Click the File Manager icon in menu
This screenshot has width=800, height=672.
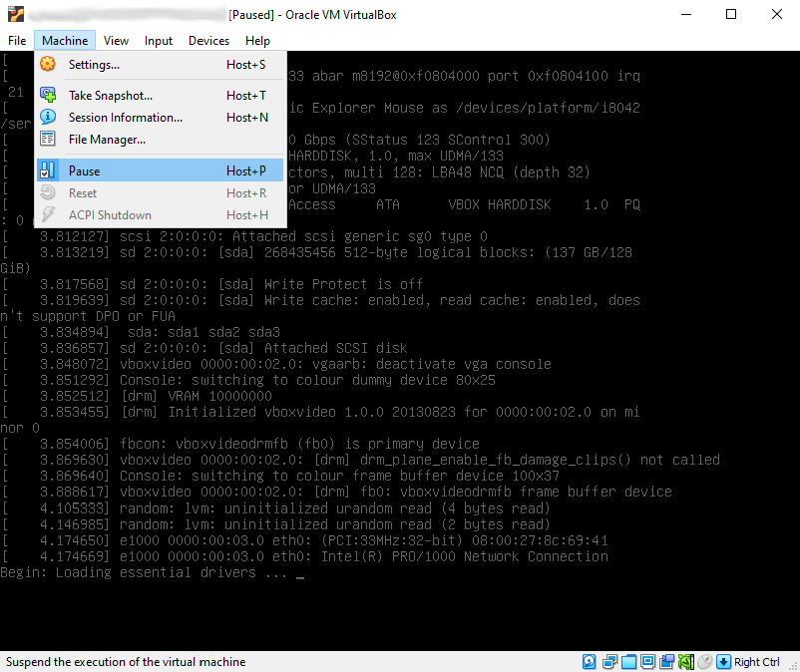pos(48,139)
